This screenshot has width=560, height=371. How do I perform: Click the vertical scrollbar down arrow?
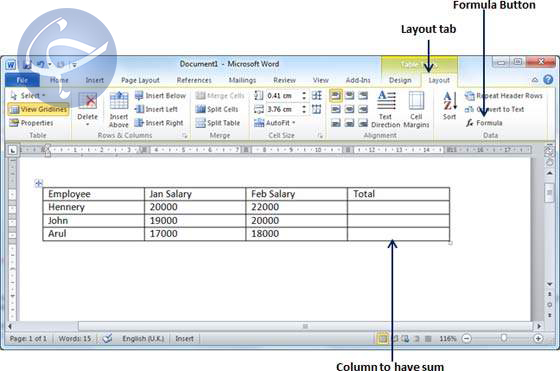[x=549, y=284]
